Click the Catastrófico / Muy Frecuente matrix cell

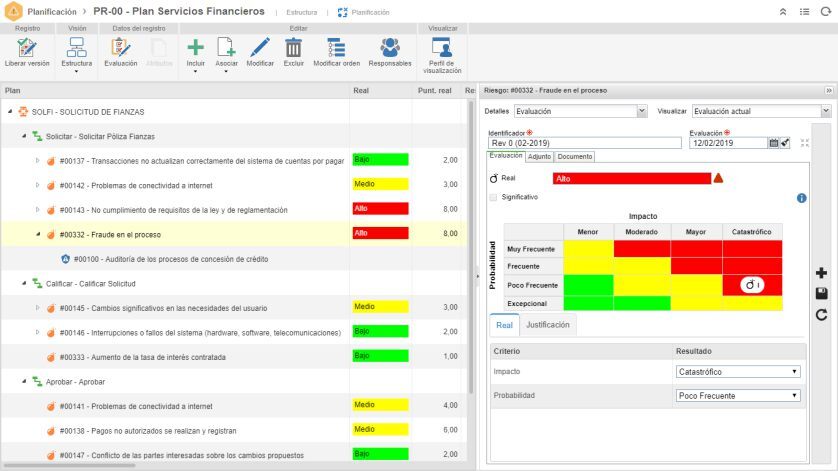pos(752,249)
